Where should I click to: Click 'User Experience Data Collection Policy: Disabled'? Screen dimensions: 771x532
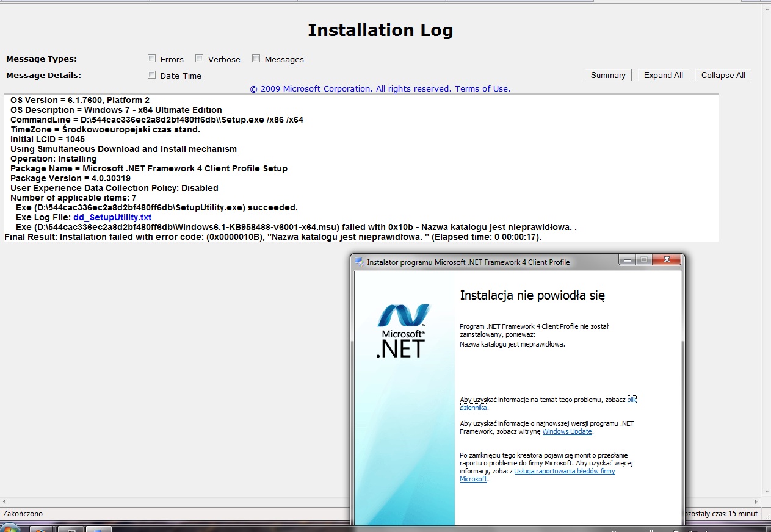click(114, 188)
